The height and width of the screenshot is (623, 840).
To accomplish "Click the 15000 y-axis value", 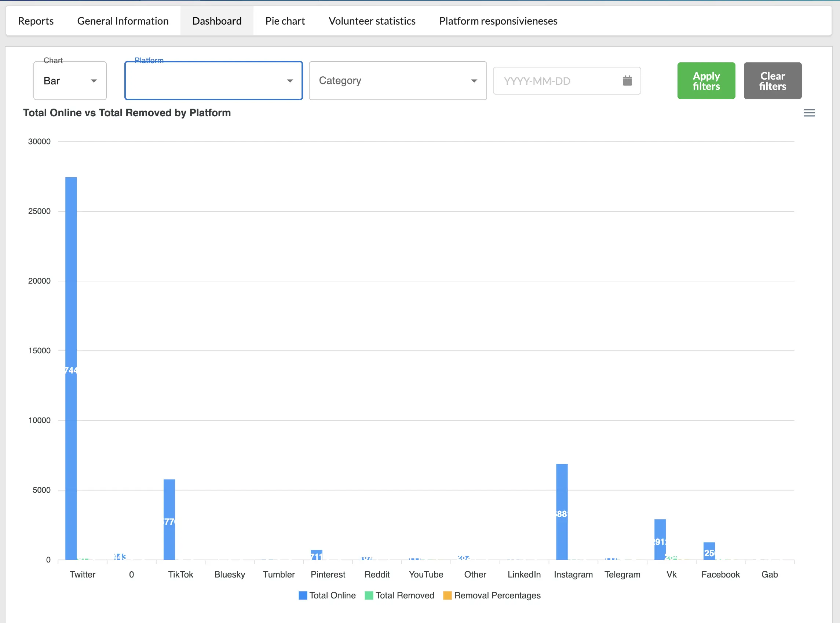I will click(39, 351).
